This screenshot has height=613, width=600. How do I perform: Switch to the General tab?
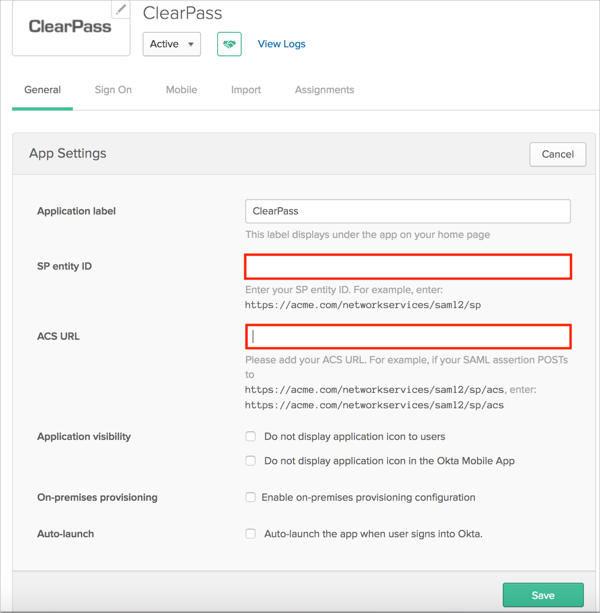coord(43,90)
